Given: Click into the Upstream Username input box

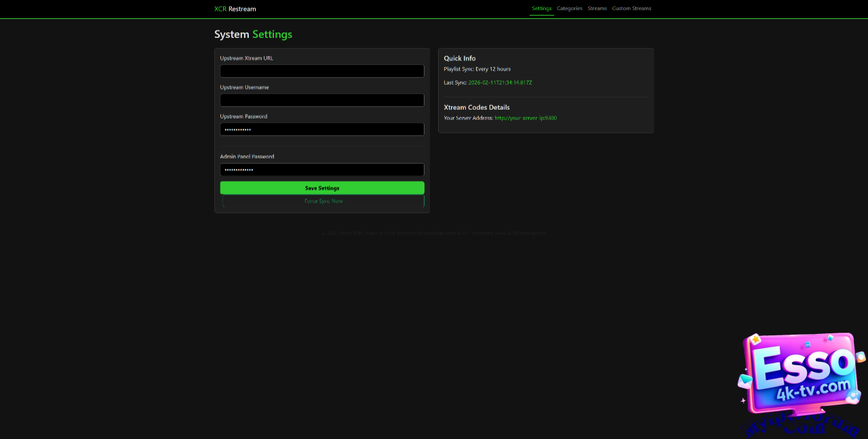Looking at the screenshot, I should [x=322, y=100].
